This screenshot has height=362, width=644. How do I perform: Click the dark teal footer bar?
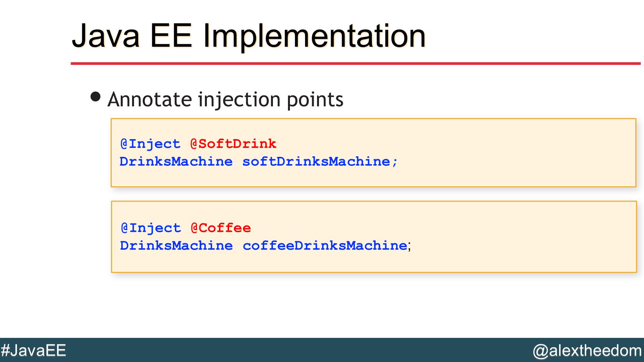click(302, 350)
